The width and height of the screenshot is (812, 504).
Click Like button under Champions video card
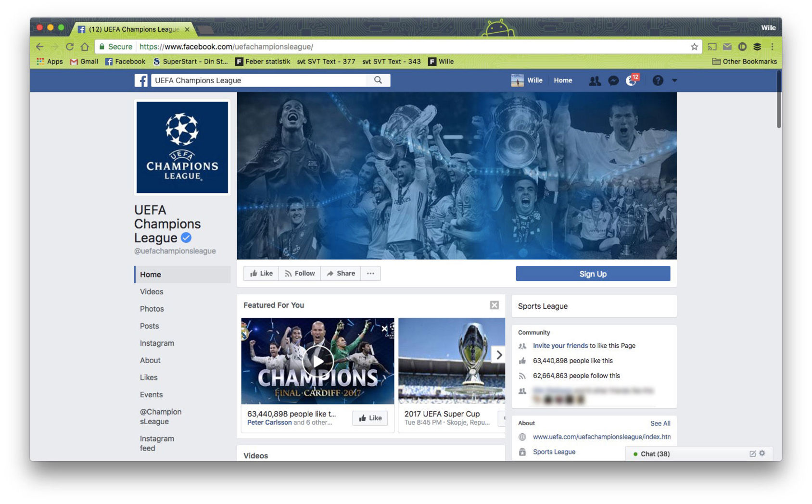(370, 418)
